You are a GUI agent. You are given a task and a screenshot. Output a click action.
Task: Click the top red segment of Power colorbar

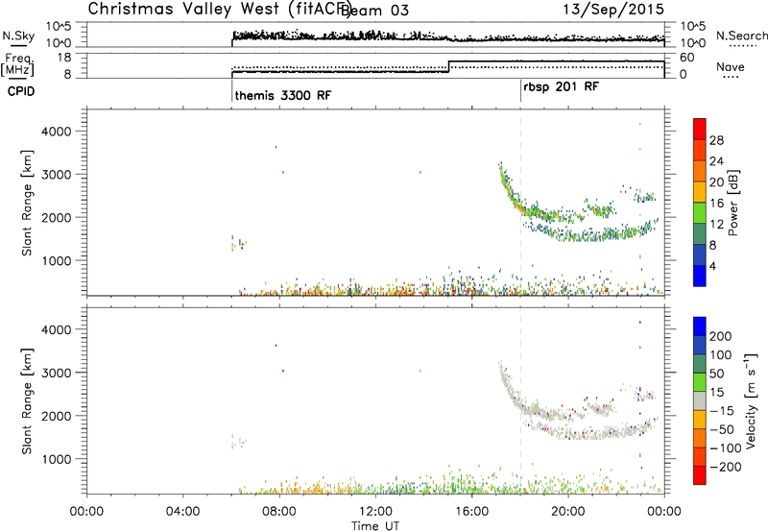tap(700, 129)
